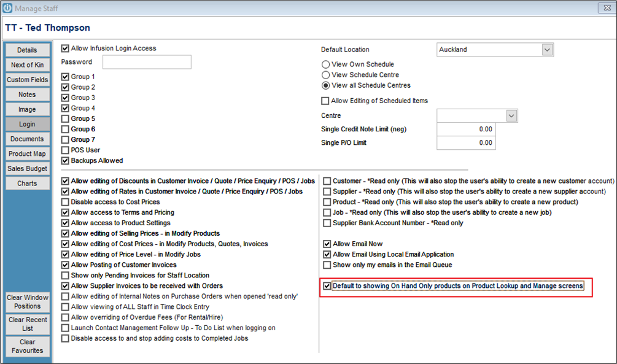The height and width of the screenshot is (364, 617).
Task: Check Supplier Read only checkbox
Action: 327,192
